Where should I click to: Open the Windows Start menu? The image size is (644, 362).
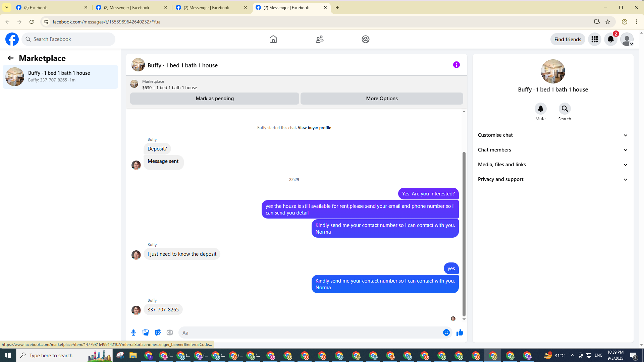(8, 355)
